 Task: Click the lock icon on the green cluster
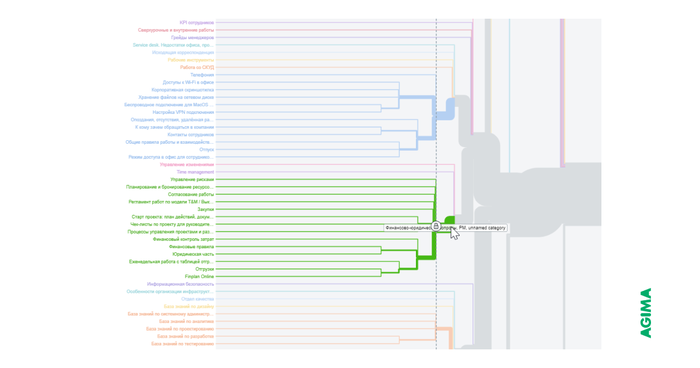click(436, 226)
